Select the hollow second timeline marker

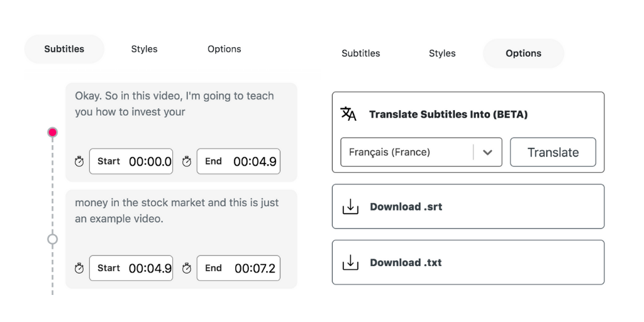[x=52, y=239]
